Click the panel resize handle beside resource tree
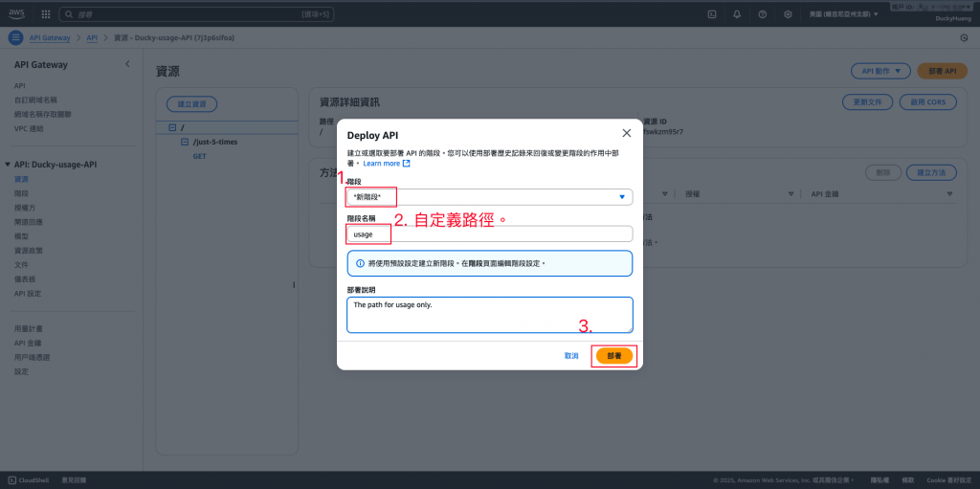The image size is (980, 489). (293, 284)
